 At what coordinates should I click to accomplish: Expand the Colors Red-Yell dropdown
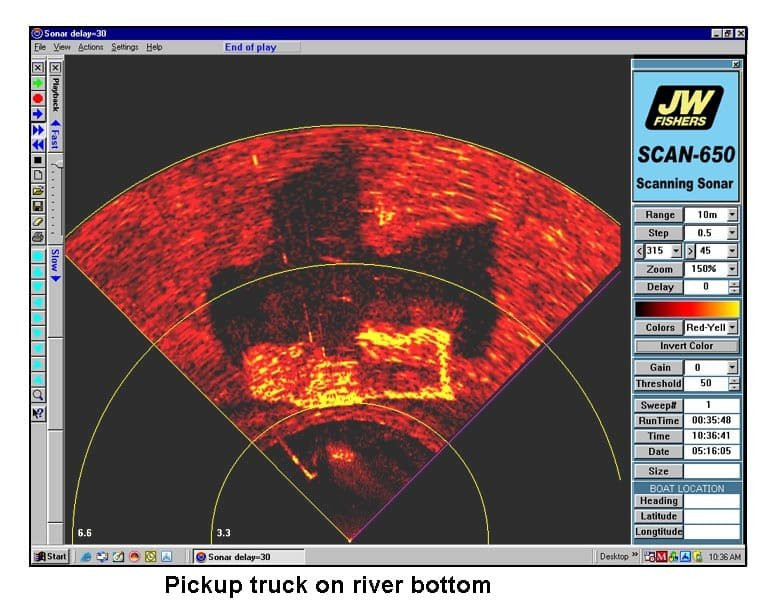click(732, 327)
